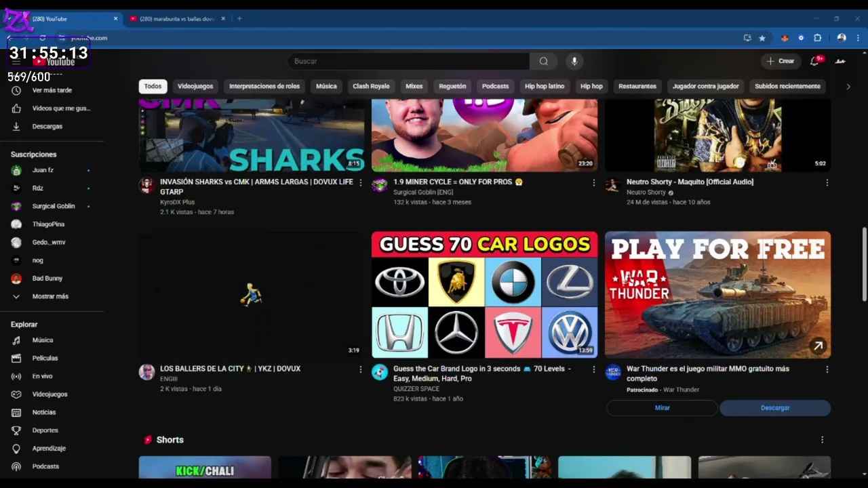Screen dimensions: 868x488
Task: Bookmark page with the star icon
Action: [x=762, y=38]
